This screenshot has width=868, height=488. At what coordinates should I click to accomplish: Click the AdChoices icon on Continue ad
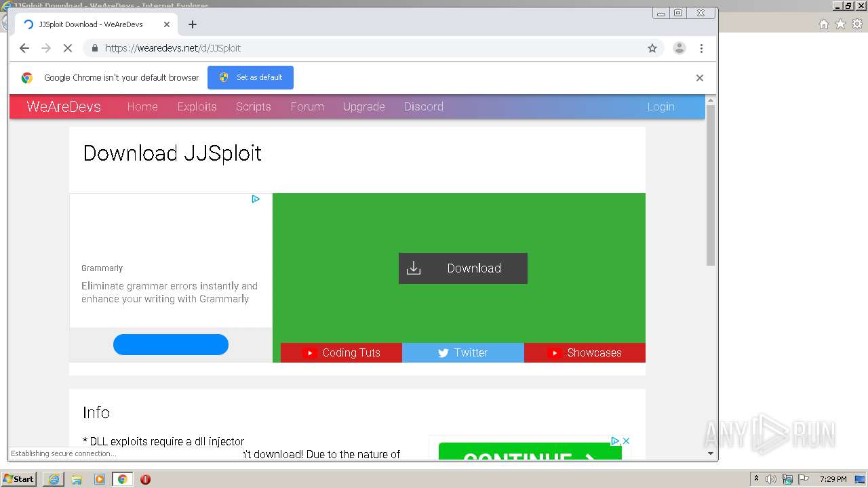point(615,441)
